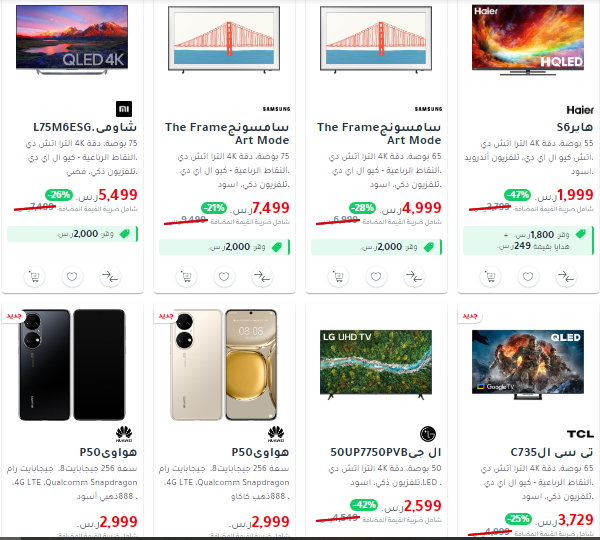The height and width of the screenshot is (540, 600).
Task: View the black Huawei P50 image
Action: click(x=72, y=365)
